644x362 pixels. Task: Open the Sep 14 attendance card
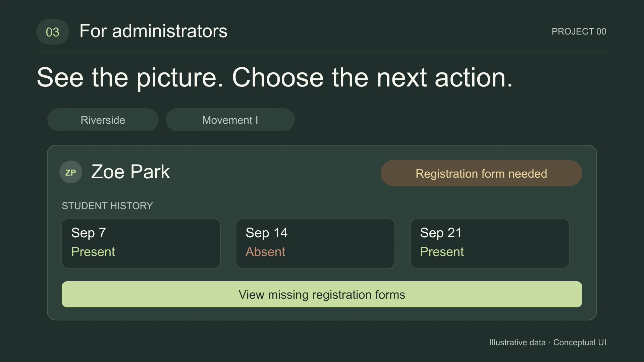tap(315, 243)
